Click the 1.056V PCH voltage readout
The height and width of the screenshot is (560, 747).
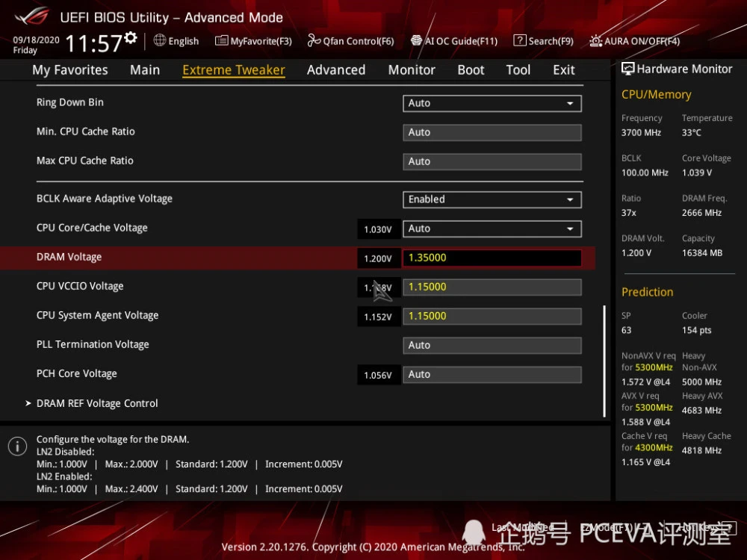click(x=378, y=376)
